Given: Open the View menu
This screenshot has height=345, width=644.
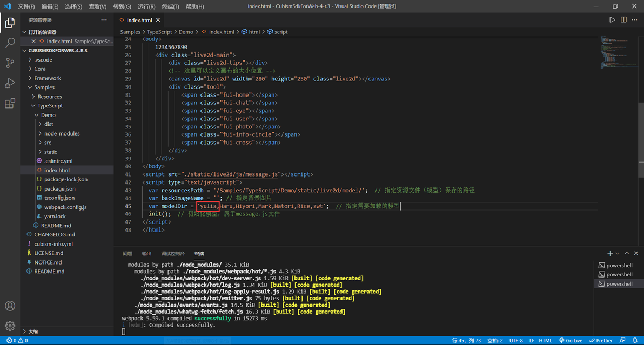Looking at the screenshot, I should coord(98,6).
